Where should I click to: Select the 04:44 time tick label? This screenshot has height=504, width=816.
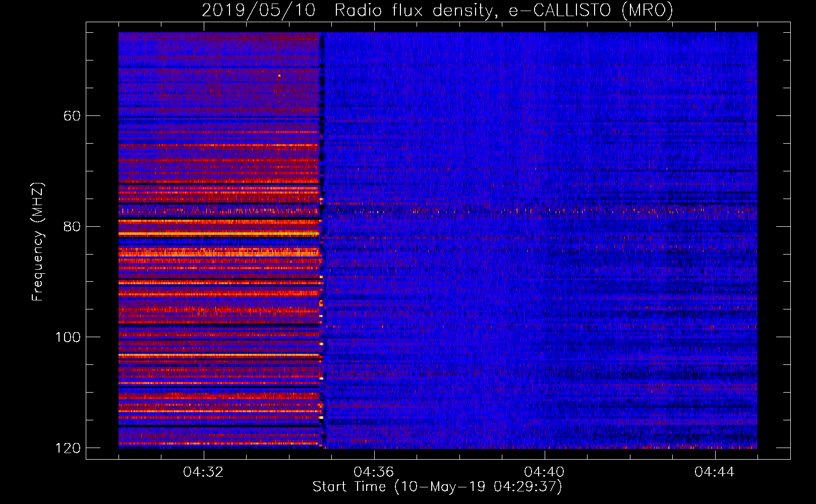pos(715,472)
